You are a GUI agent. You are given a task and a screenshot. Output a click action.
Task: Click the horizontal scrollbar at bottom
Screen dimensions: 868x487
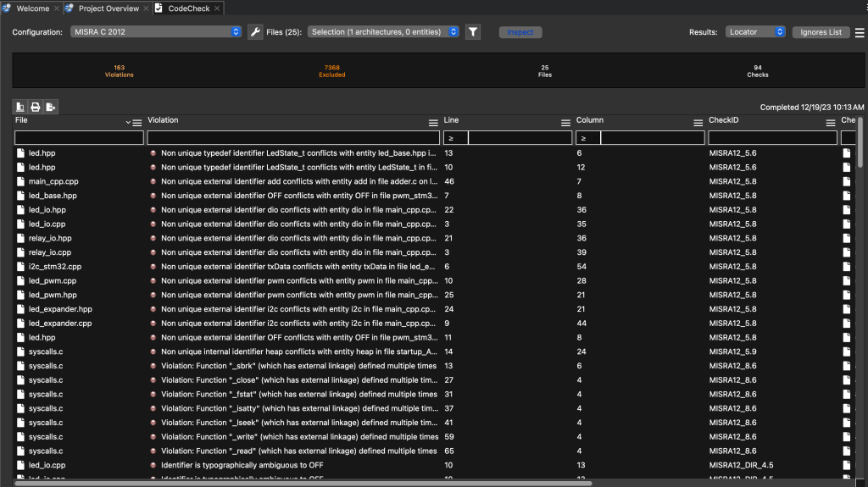click(303, 483)
